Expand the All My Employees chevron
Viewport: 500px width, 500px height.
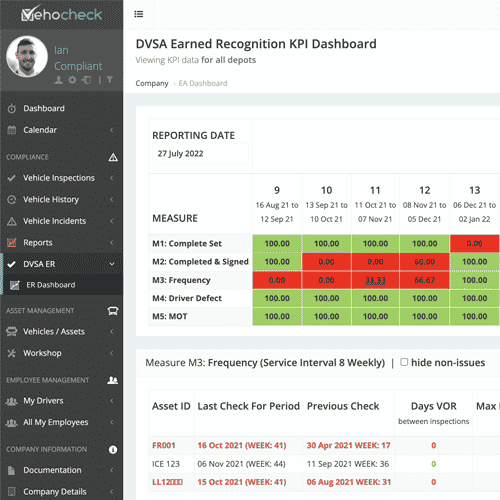[112, 423]
